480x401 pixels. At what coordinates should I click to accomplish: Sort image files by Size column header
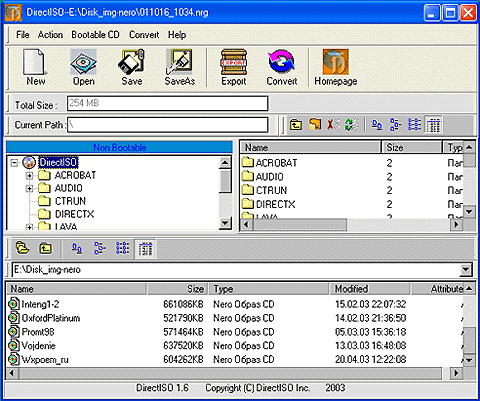(x=412, y=147)
